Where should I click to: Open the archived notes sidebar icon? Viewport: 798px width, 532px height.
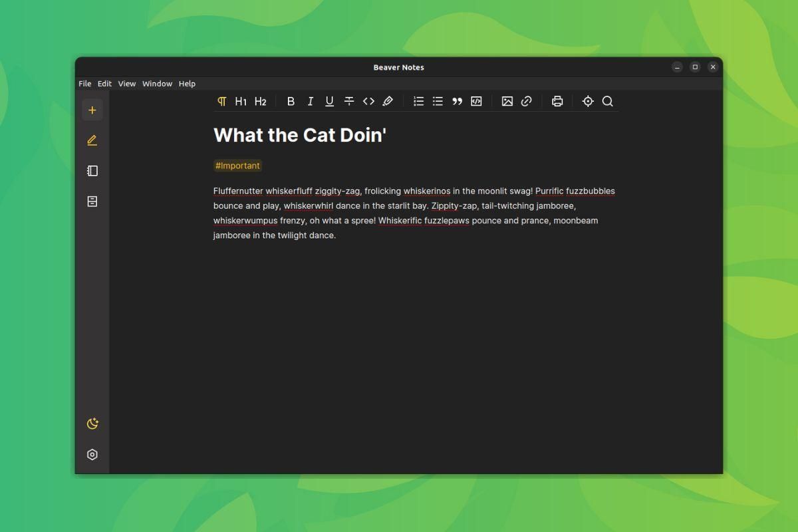92,201
